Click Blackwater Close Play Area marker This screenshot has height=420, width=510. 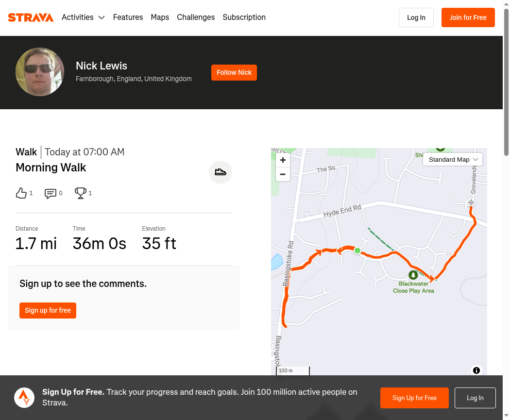(413, 275)
